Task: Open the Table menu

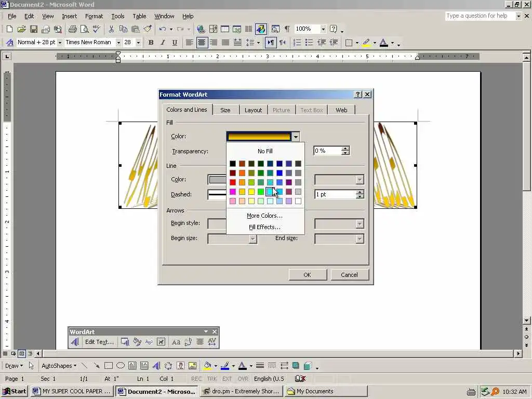Action: (139, 16)
